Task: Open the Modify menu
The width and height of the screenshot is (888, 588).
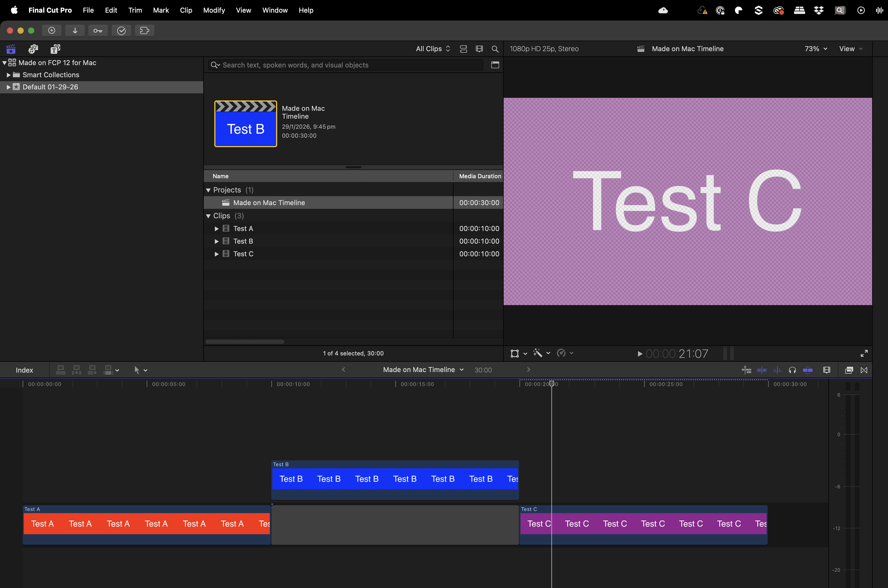Action: (x=214, y=10)
